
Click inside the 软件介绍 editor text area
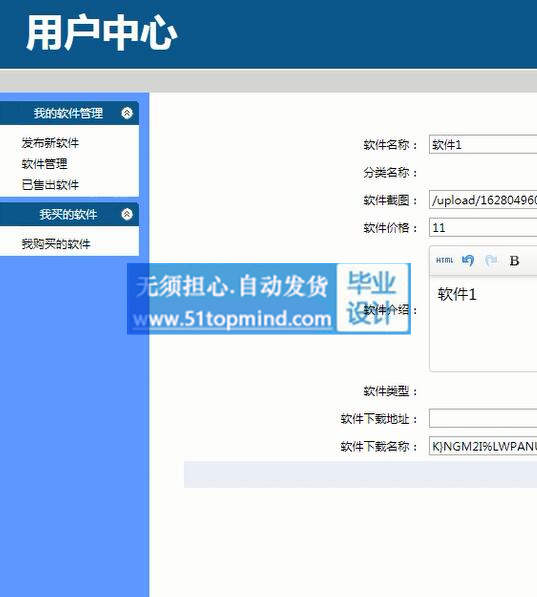(x=484, y=324)
